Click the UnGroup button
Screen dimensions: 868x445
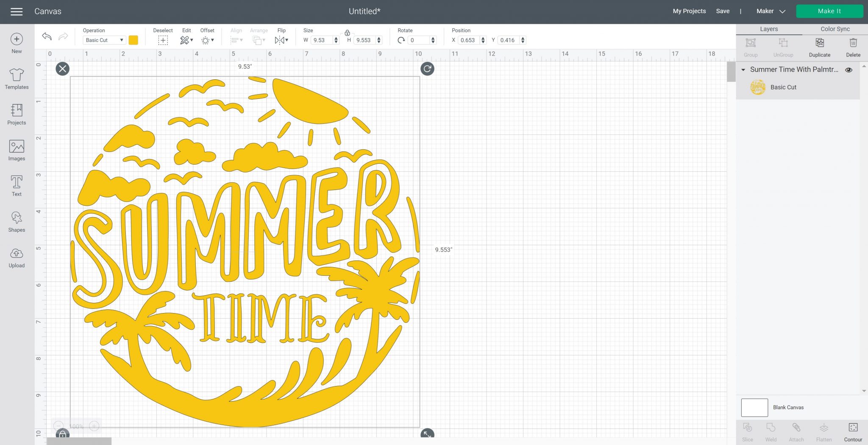783,47
